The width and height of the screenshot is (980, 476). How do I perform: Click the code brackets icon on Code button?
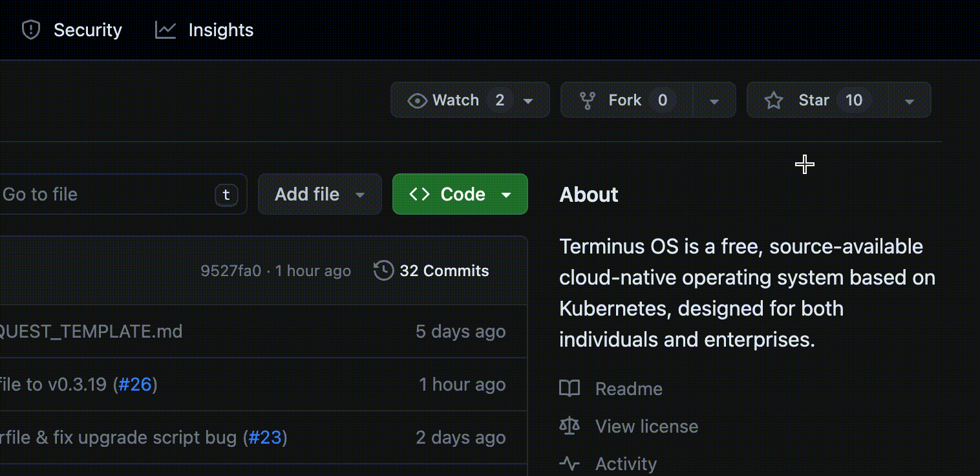click(420, 193)
